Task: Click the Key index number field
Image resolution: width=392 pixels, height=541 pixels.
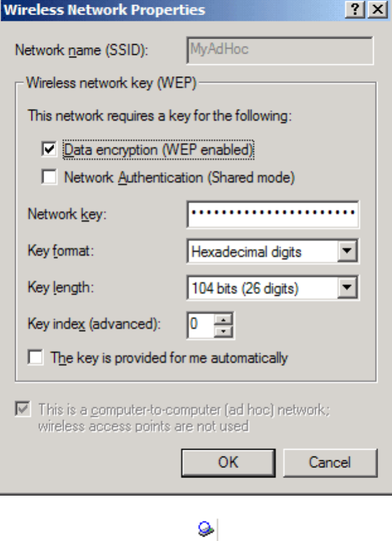Action: click(x=200, y=324)
